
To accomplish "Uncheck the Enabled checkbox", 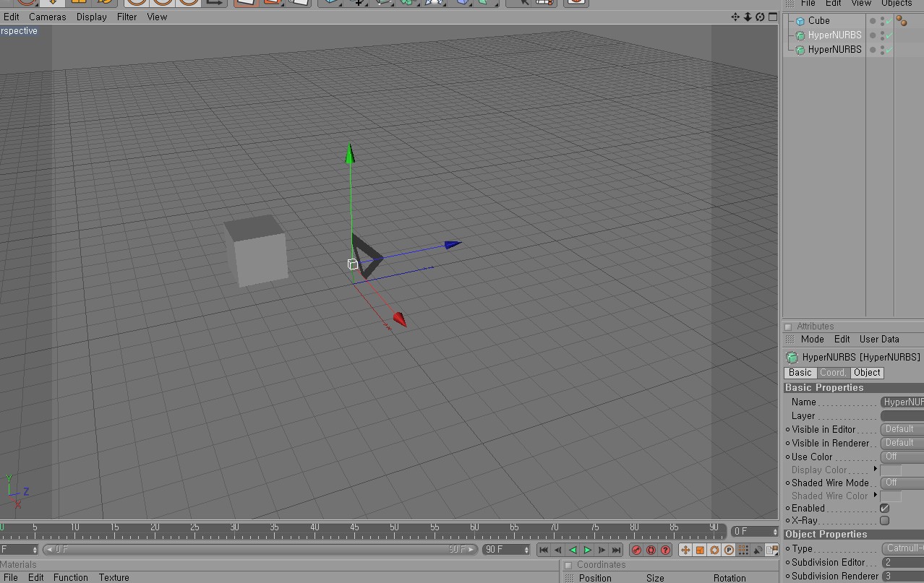I will [x=884, y=508].
